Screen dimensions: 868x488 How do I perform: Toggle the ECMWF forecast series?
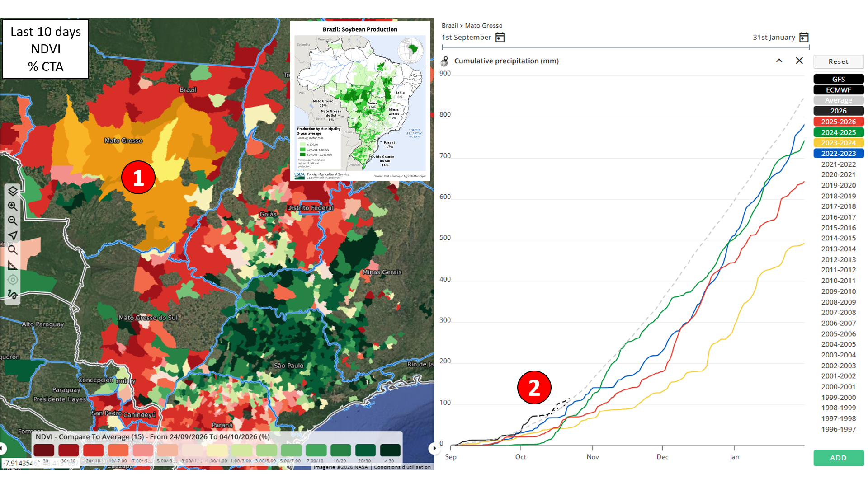[x=839, y=90]
